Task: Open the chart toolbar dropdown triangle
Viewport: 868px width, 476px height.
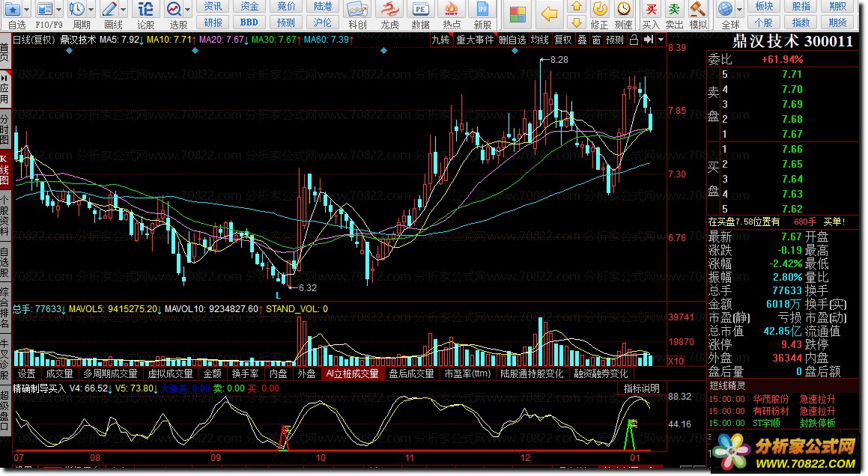Action: click(661, 40)
